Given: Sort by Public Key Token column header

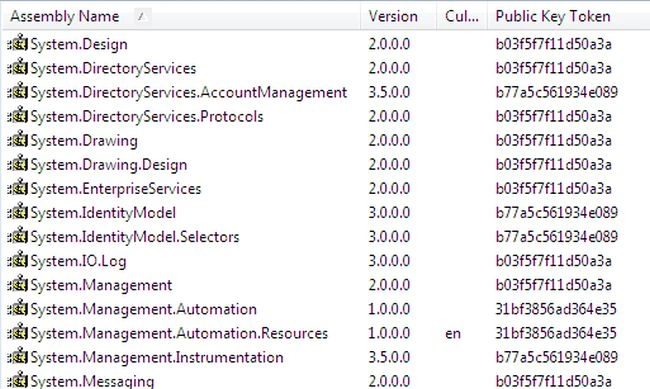Looking at the screenshot, I should click(569, 17).
